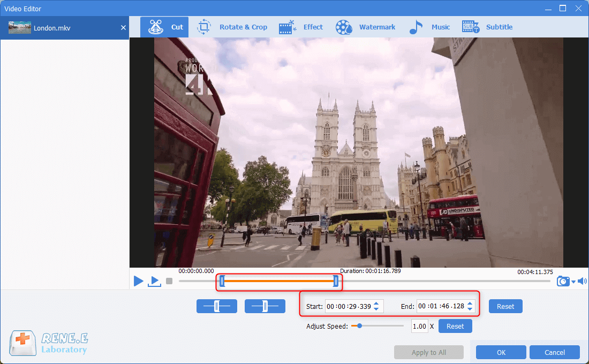Click the speed value field 1.00

click(419, 327)
